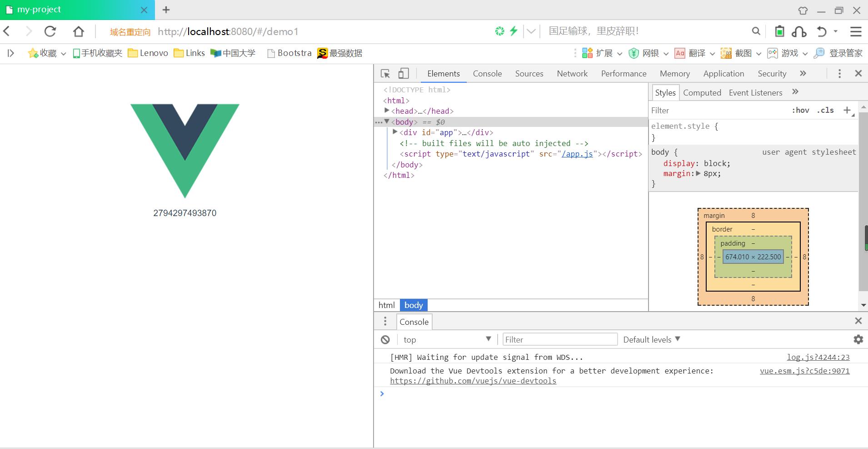The width and height of the screenshot is (868, 449).
Task: Show more style pane tabs
Action: 795,92
